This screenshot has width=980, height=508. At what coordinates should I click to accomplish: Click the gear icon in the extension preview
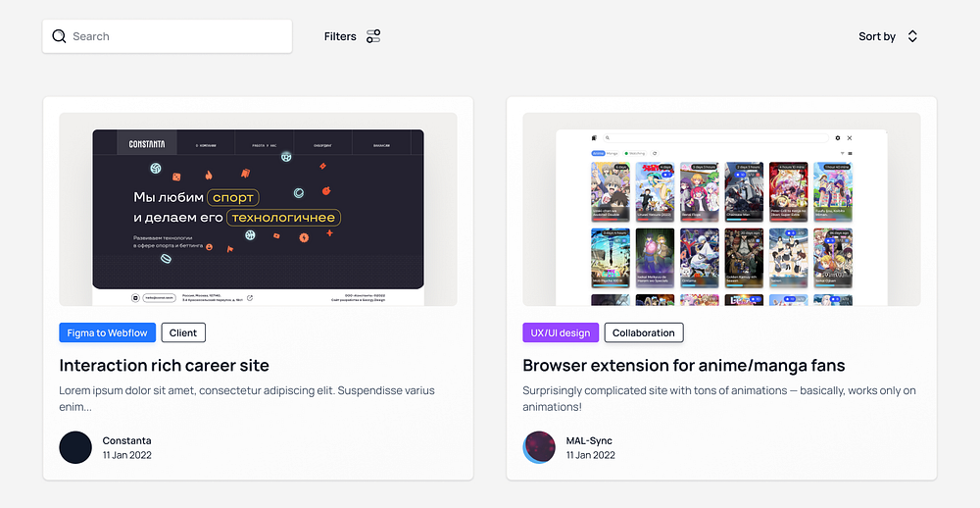coord(838,137)
